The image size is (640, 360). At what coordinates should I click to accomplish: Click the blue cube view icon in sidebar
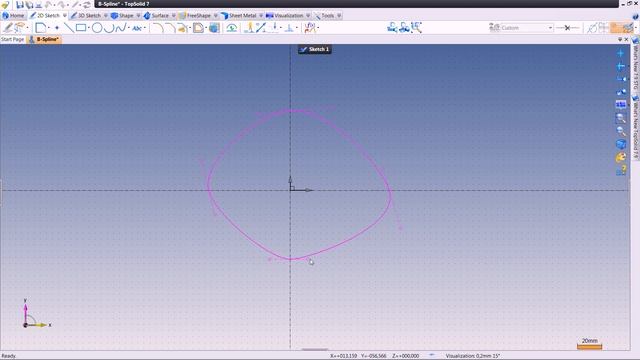[621, 144]
